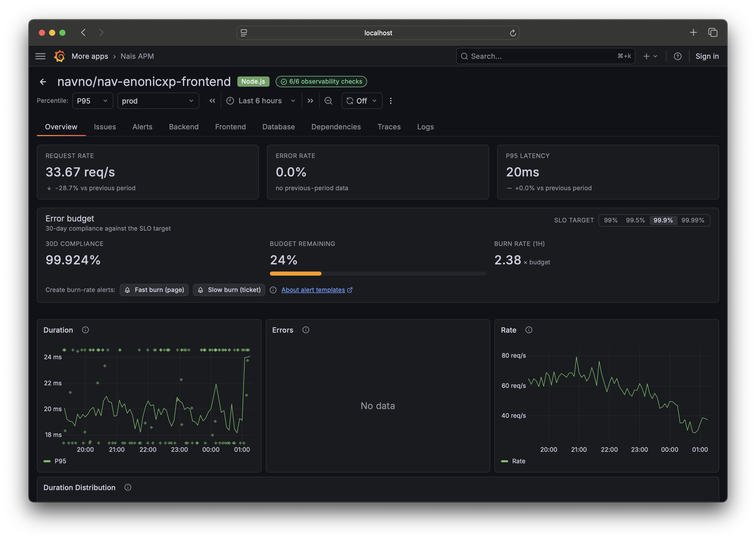Switch to the Dependencies tab
This screenshot has height=540, width=756.
(x=336, y=127)
